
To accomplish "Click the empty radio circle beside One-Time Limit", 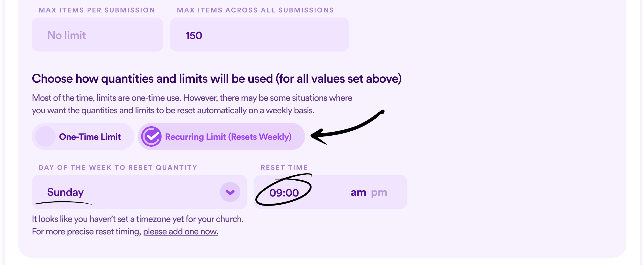I will coord(45,136).
